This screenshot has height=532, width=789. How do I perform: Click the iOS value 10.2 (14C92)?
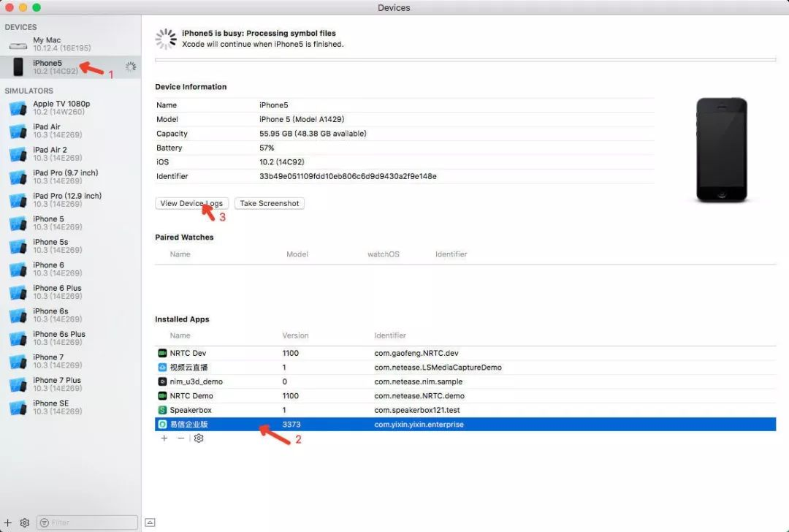[x=282, y=162]
